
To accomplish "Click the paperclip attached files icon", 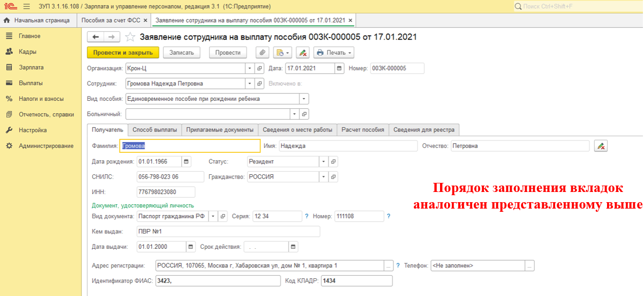I will tap(262, 53).
